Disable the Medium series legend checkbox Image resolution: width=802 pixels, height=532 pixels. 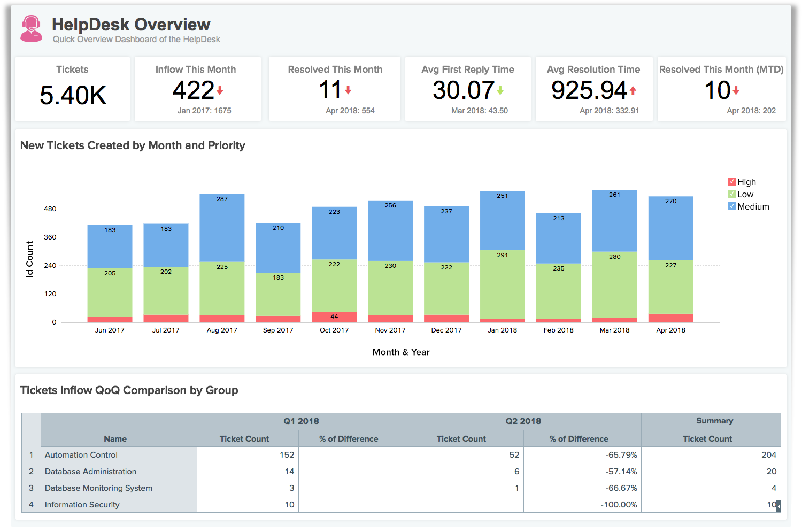732,206
